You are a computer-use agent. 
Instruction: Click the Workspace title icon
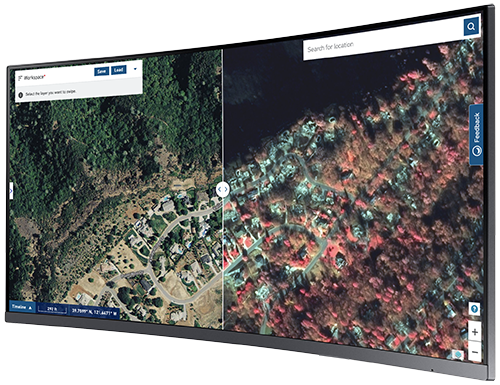click(x=20, y=78)
